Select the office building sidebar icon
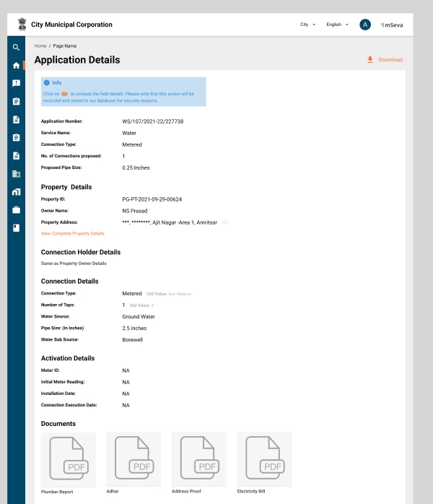 click(16, 174)
